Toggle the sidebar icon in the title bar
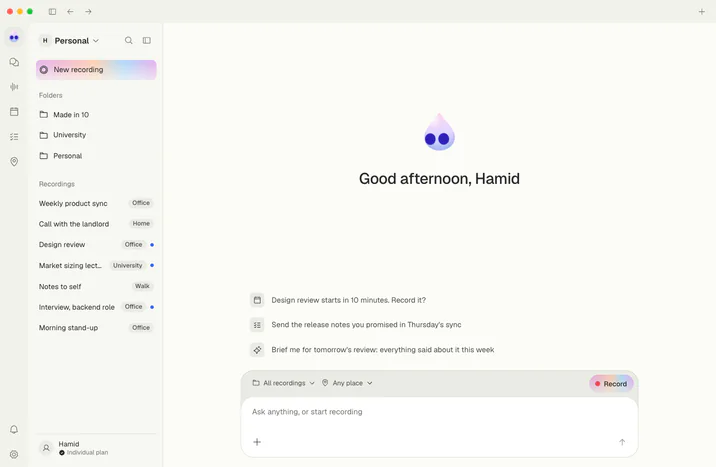The height and width of the screenshot is (467, 716). coord(53,11)
